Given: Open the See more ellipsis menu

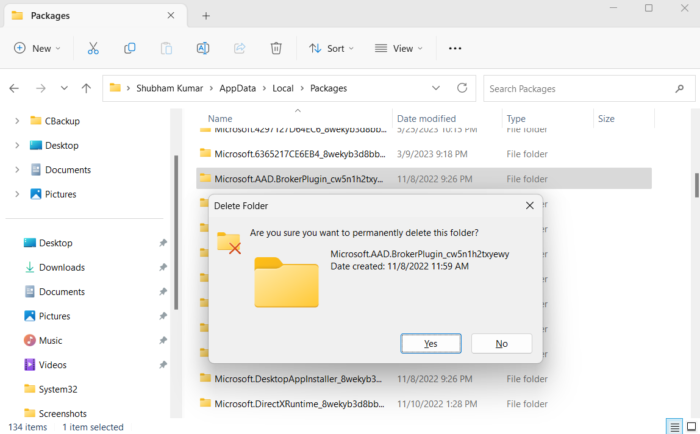Looking at the screenshot, I should point(455,48).
